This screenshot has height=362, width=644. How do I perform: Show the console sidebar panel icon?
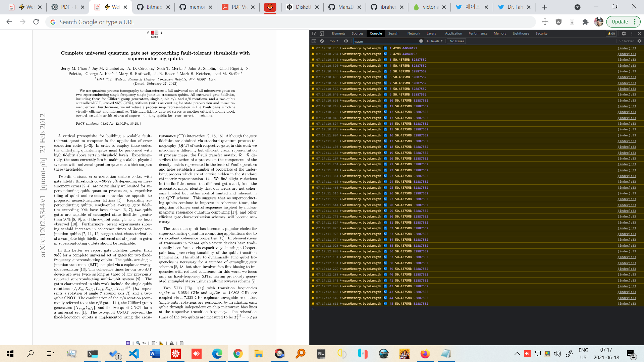314,41
